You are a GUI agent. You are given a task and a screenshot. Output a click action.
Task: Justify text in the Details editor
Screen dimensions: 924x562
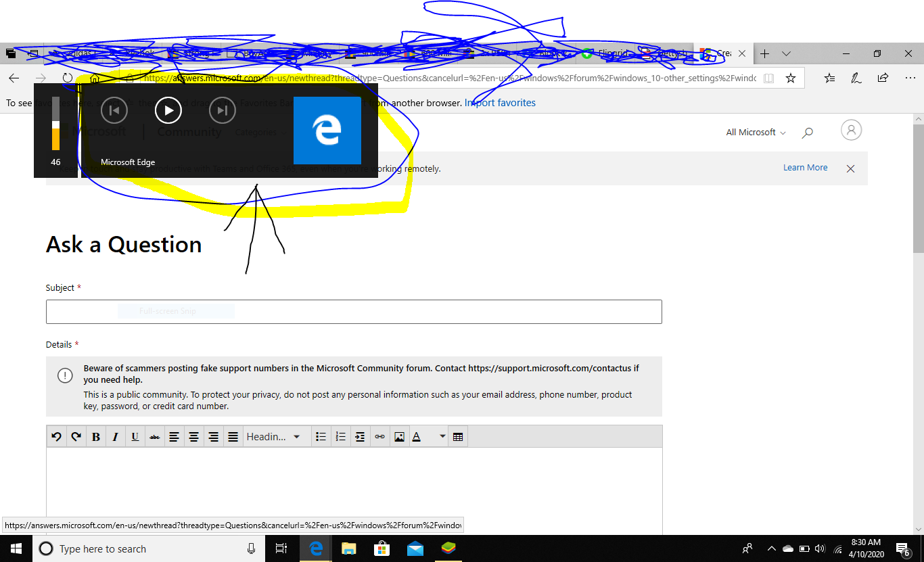(233, 437)
